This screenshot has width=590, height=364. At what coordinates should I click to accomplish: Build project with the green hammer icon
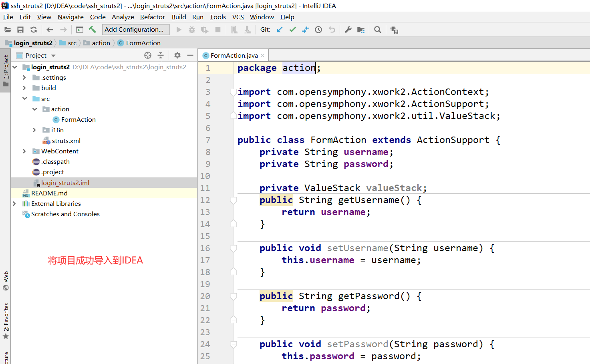click(93, 30)
